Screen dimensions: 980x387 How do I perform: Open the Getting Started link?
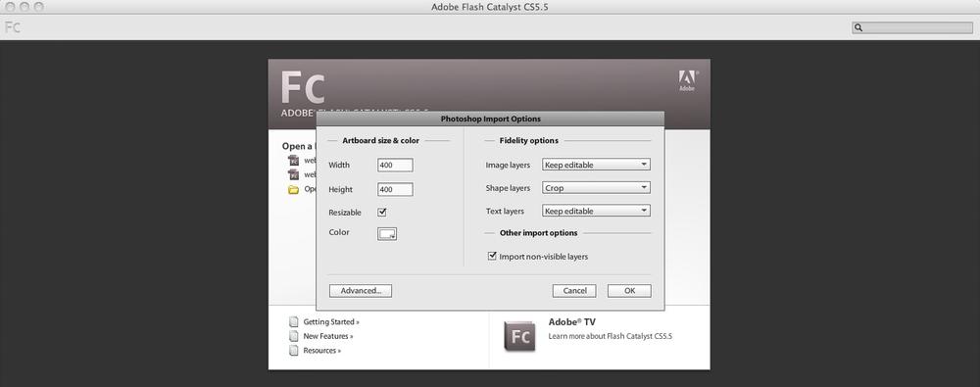click(x=331, y=322)
